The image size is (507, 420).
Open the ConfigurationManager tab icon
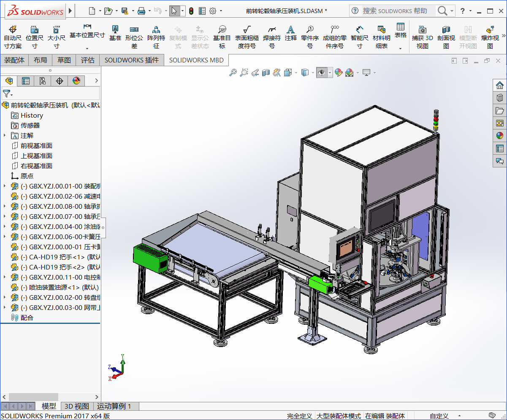(43, 81)
